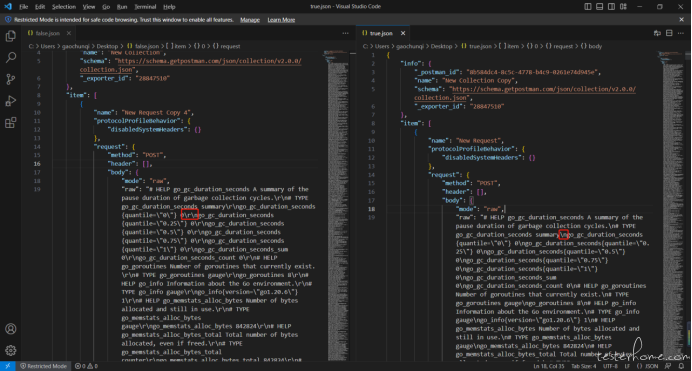Expand the true.json breadcrumb in right editor

pos(477,46)
